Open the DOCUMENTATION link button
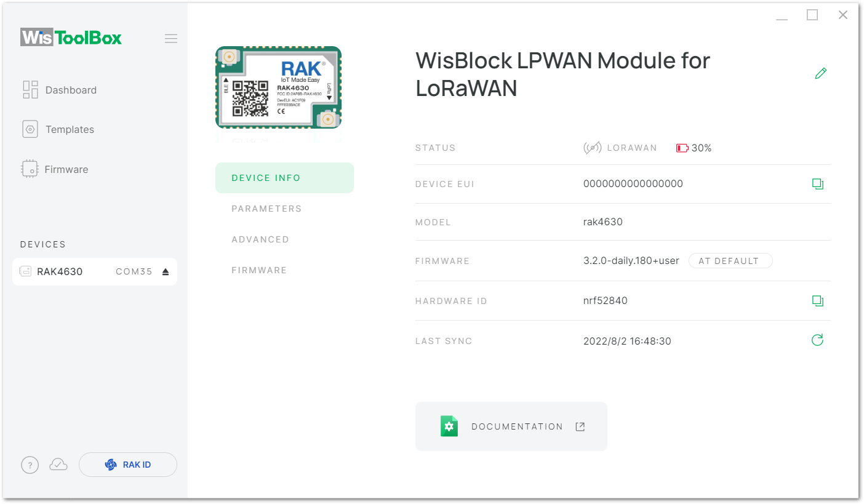The height and width of the screenshot is (504, 864). [x=511, y=426]
